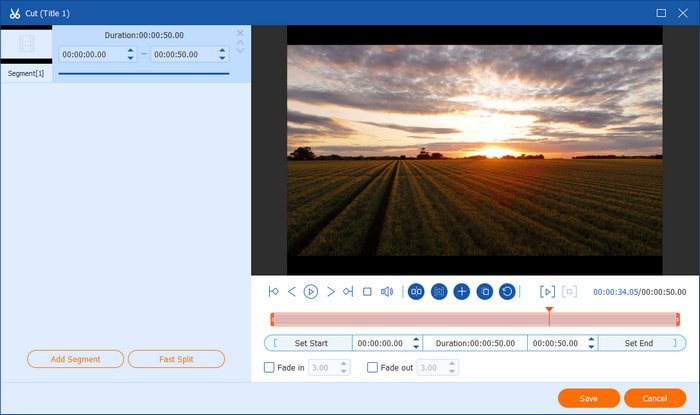Click the blue plus add segment icon
This screenshot has height=415, width=700.
point(462,292)
